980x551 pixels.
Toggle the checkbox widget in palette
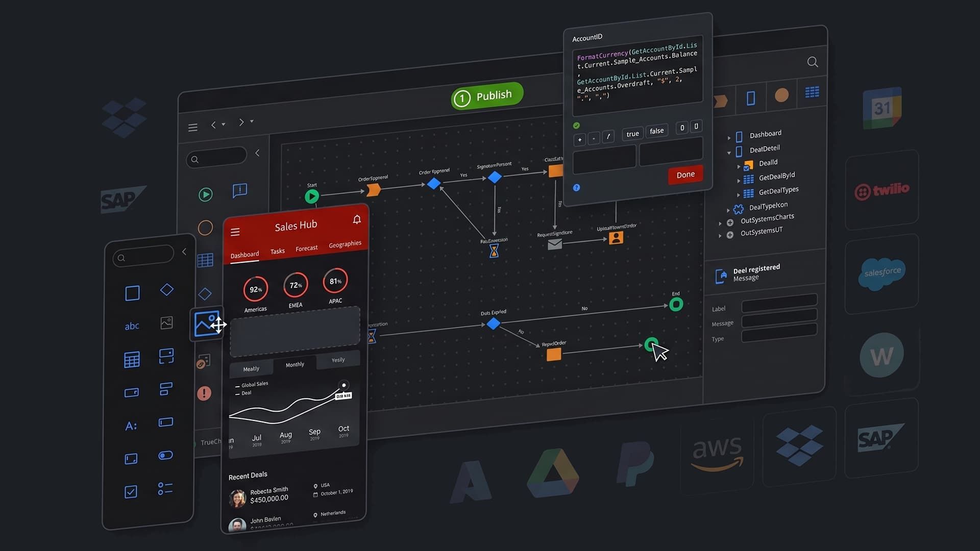click(x=131, y=492)
